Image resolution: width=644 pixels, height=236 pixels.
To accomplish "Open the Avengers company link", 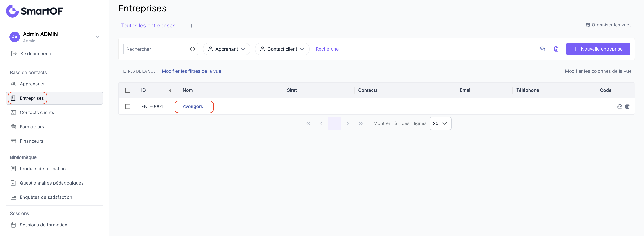I will point(193,106).
